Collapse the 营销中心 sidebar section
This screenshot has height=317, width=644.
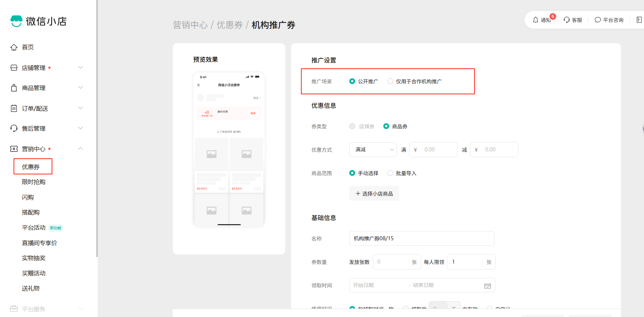(x=81, y=149)
